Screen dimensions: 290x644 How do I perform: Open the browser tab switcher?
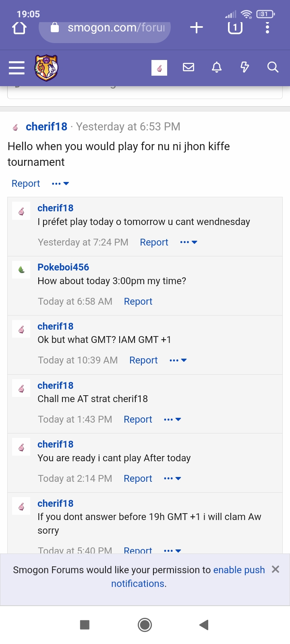235,28
